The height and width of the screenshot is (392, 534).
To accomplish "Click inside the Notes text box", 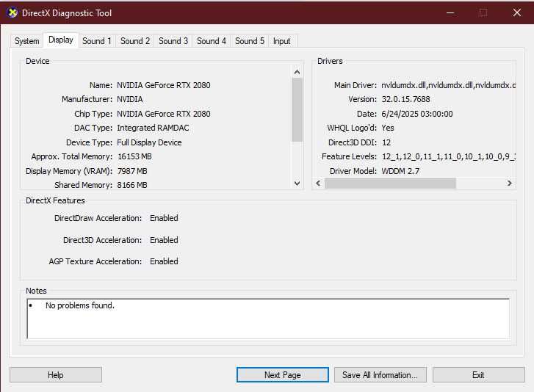I will [x=268, y=319].
